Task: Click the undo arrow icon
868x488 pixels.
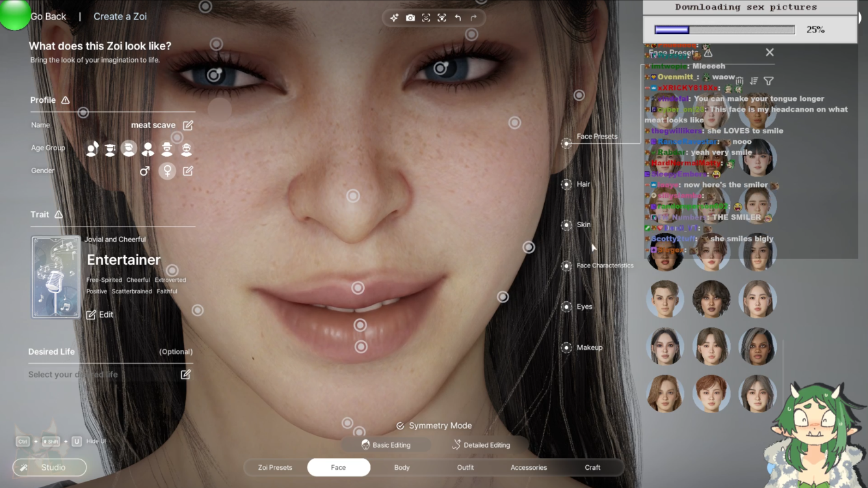Action: pos(458,18)
